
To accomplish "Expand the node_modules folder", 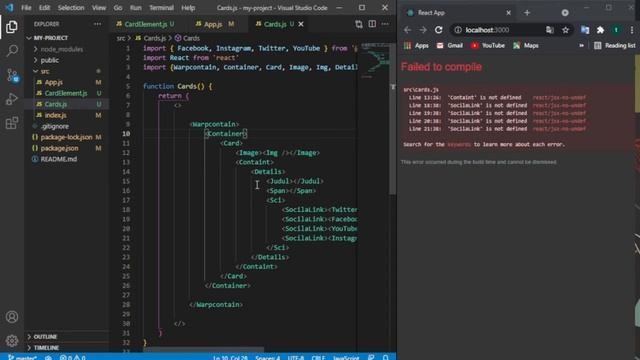I will pos(62,49).
